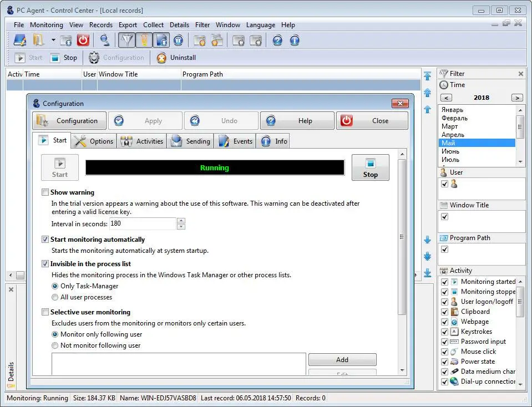
Task: Open the Monitoring menu
Action: click(x=47, y=25)
